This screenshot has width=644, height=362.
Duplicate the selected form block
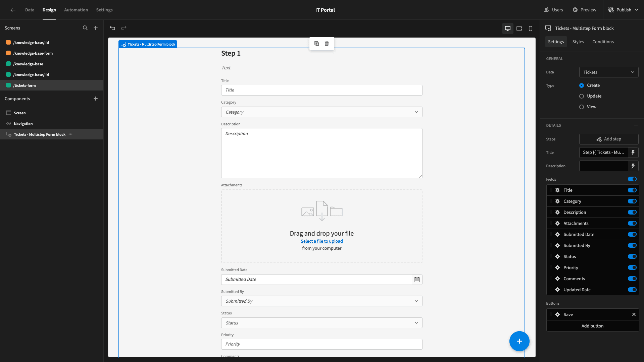tap(317, 44)
